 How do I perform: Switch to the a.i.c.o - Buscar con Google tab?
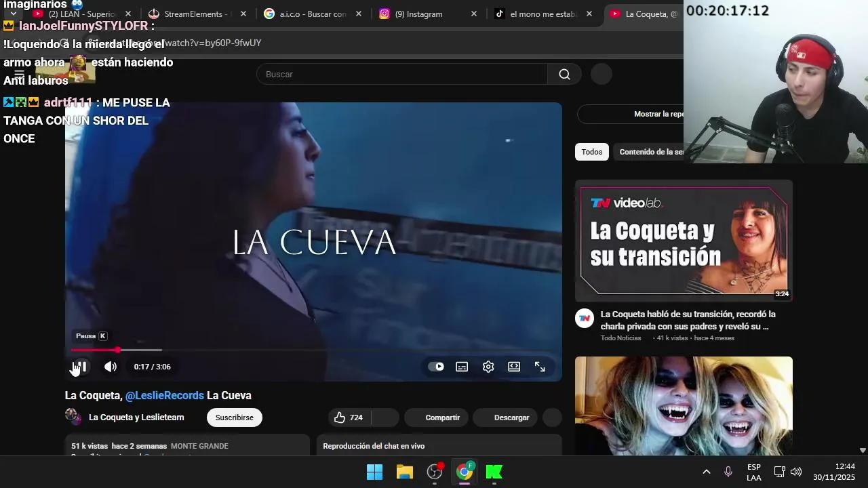click(x=312, y=14)
